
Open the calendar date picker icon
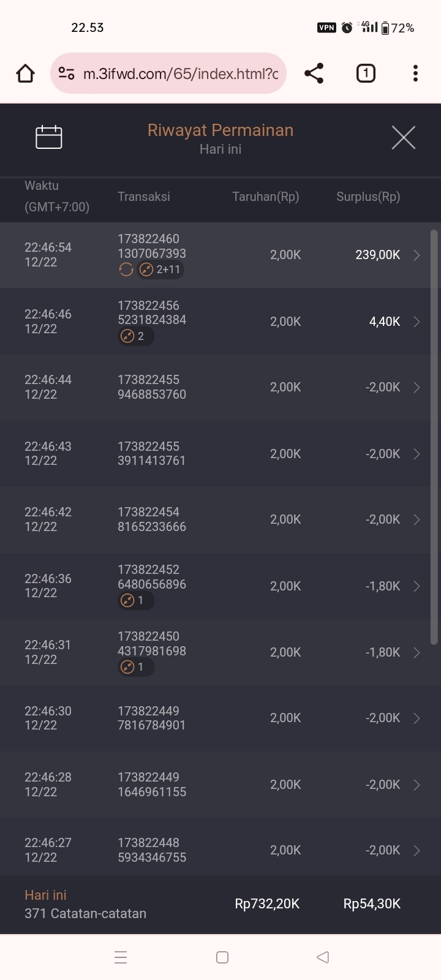tap(49, 137)
